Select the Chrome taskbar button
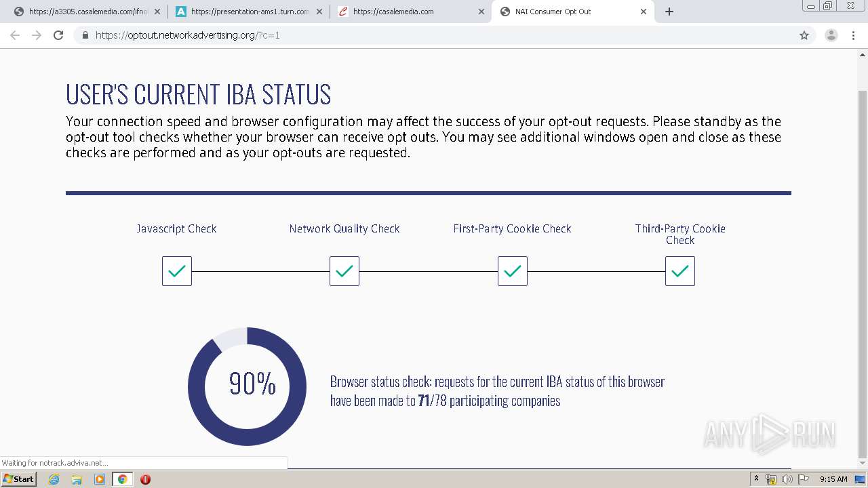Image resolution: width=868 pixels, height=488 pixels. (122, 479)
